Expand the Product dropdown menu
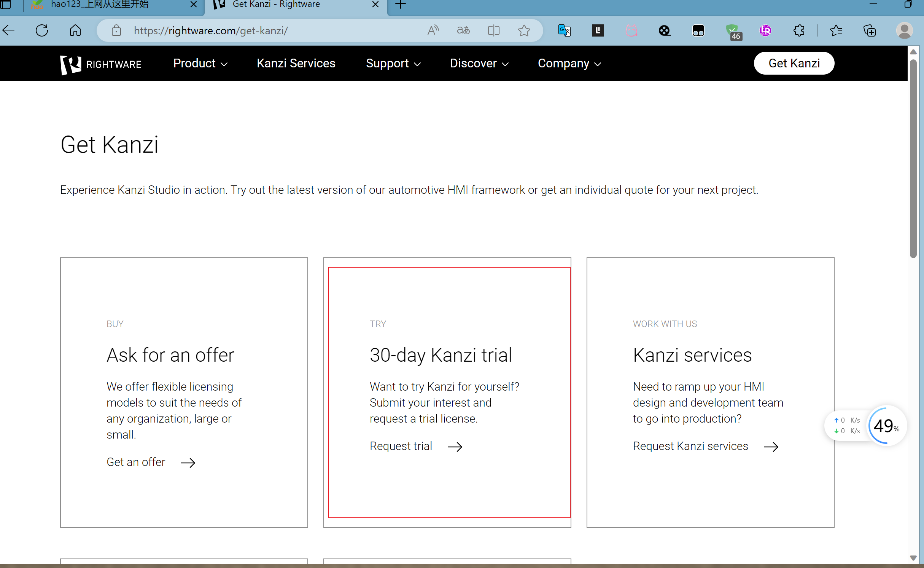This screenshot has width=924, height=568. tap(200, 64)
